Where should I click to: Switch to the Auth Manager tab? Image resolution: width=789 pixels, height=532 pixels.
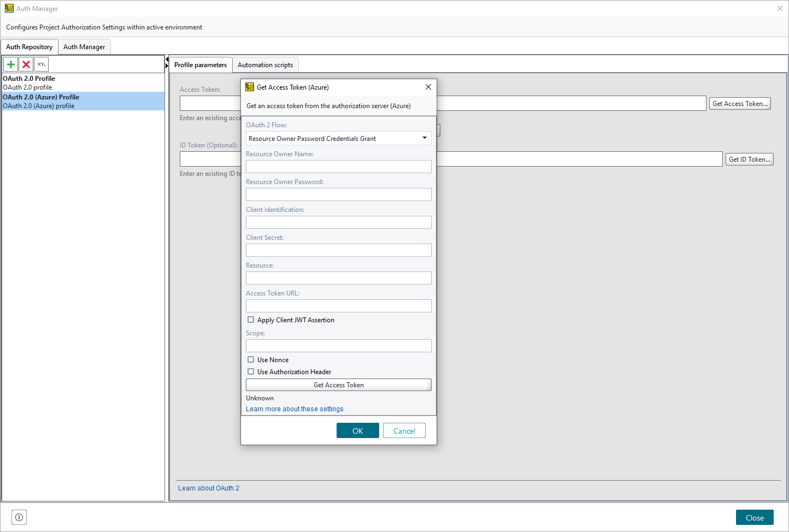(84, 46)
